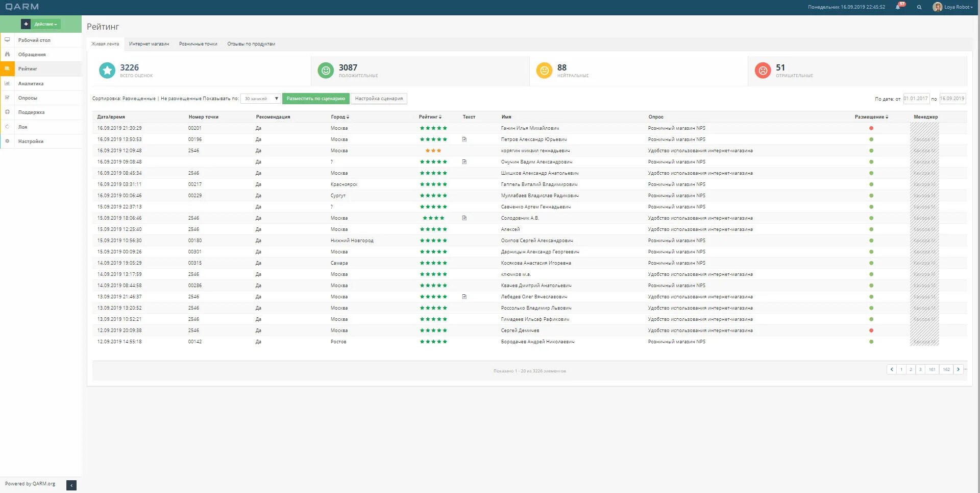Toggle placement dot for Гимадеев Ильсаф Рафикович
This screenshot has width=980, height=493.
[871, 319]
